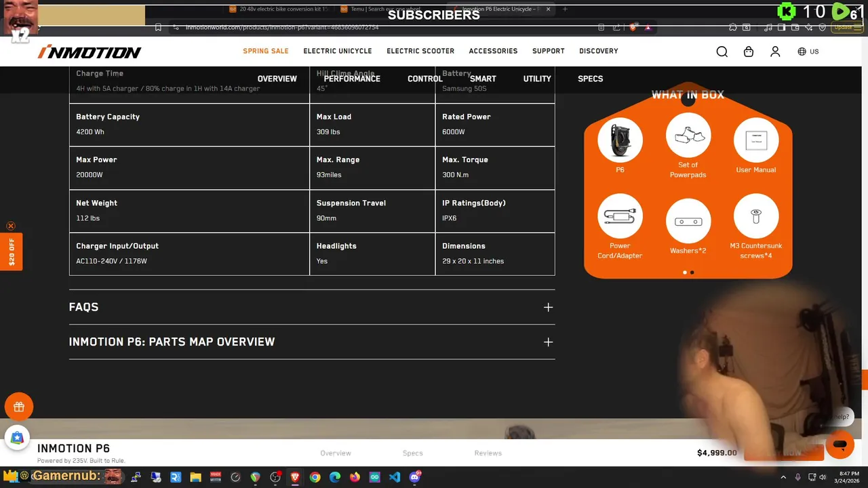Click the Set of Powerpads item icon
Screen dimensions: 868x488
pyautogui.click(x=688, y=135)
